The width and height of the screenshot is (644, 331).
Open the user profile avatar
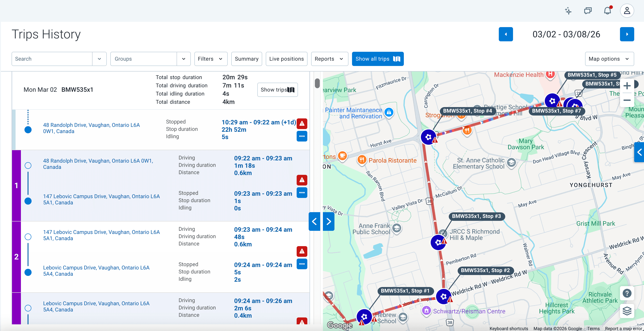pos(627,11)
